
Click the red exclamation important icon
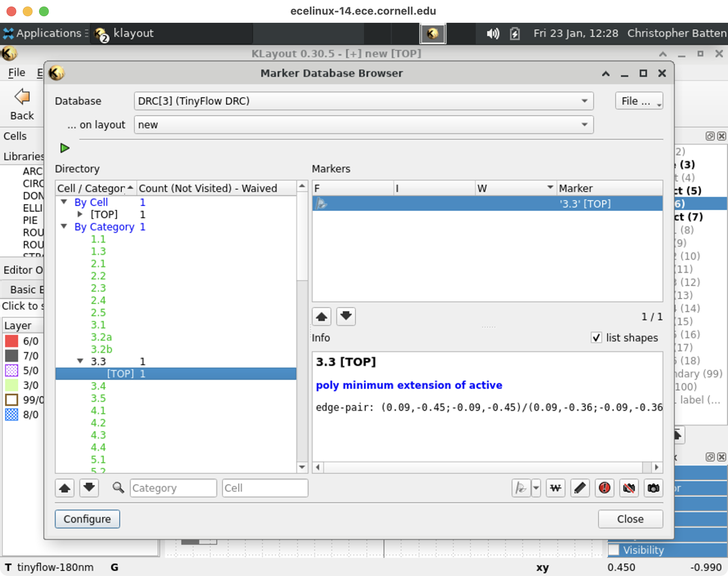(604, 488)
